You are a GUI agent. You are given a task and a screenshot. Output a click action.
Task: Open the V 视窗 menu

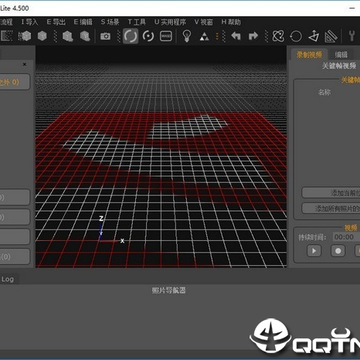pyautogui.click(x=204, y=22)
